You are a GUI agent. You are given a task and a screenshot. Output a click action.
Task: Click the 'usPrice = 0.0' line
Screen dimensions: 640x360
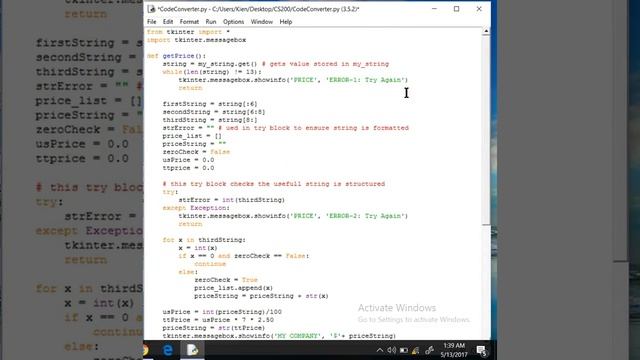pos(188,160)
